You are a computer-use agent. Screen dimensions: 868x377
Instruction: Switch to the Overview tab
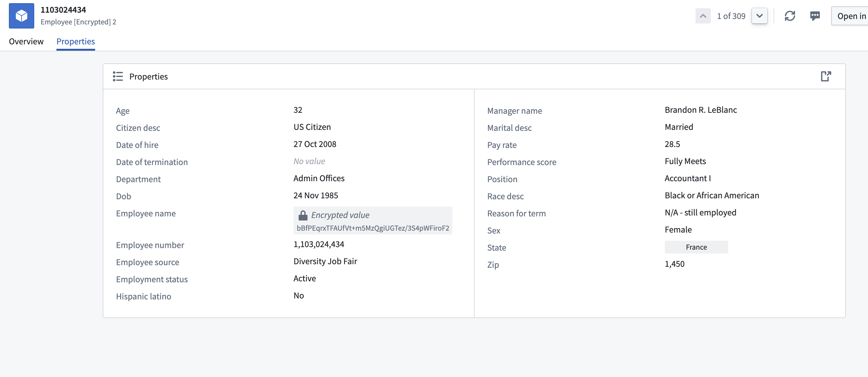click(x=26, y=42)
